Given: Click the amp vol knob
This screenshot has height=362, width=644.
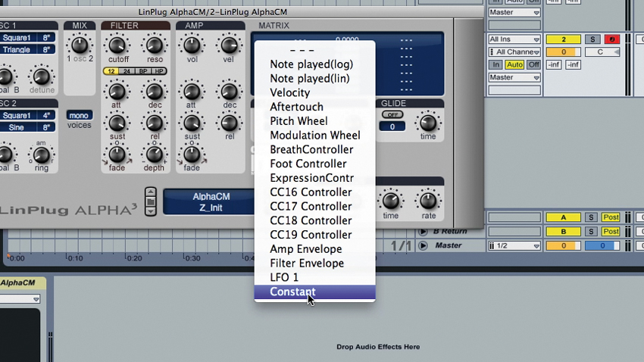Looking at the screenshot, I should pos(192,45).
